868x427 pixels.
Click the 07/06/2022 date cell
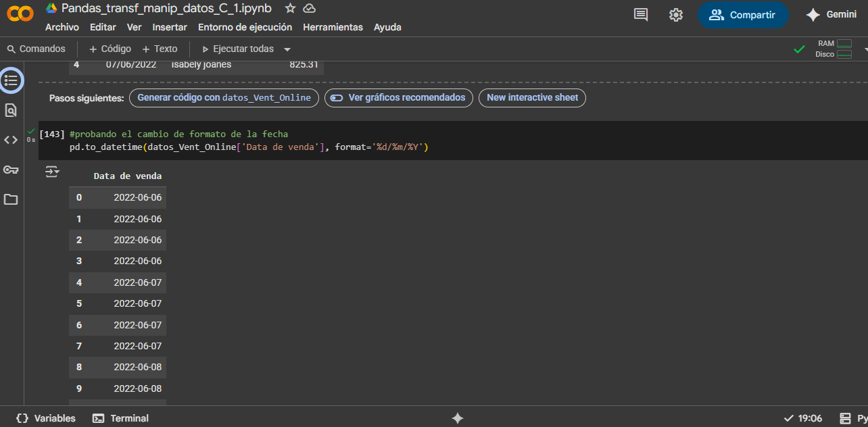point(131,65)
